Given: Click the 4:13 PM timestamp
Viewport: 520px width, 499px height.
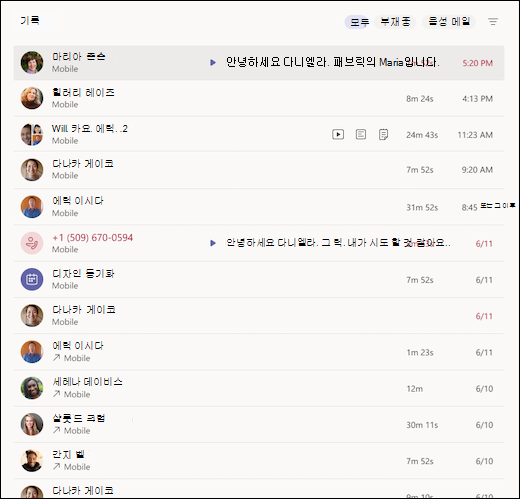Looking at the screenshot, I should (477, 99).
